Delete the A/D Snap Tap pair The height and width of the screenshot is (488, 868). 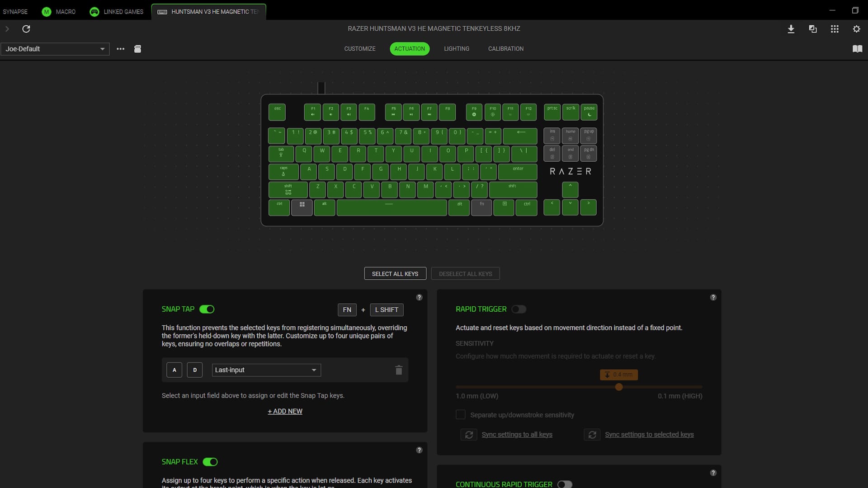tap(399, 370)
